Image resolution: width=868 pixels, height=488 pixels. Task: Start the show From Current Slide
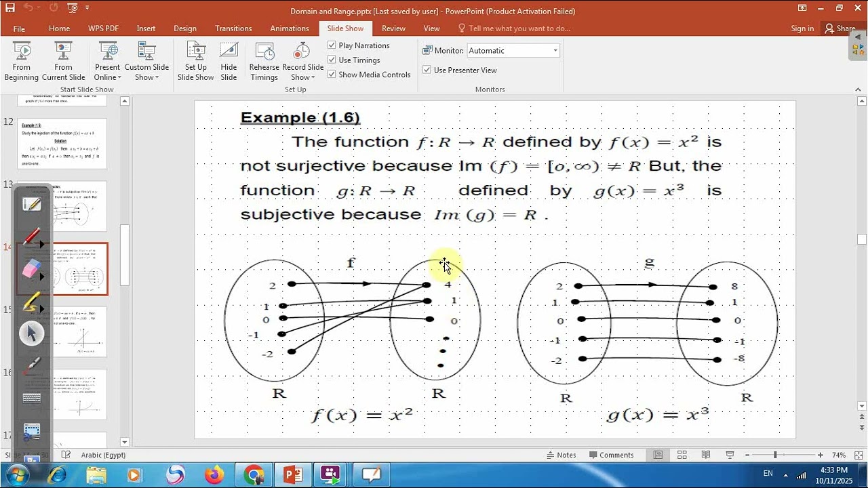coord(63,61)
